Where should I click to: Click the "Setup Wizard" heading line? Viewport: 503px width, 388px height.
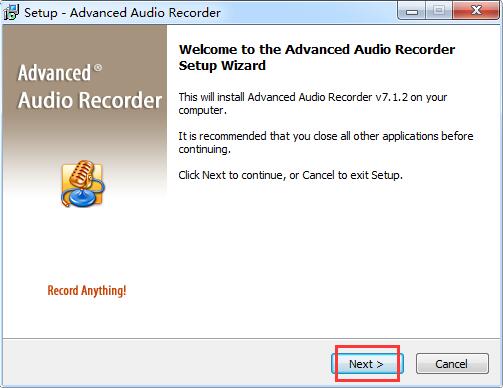coord(222,65)
